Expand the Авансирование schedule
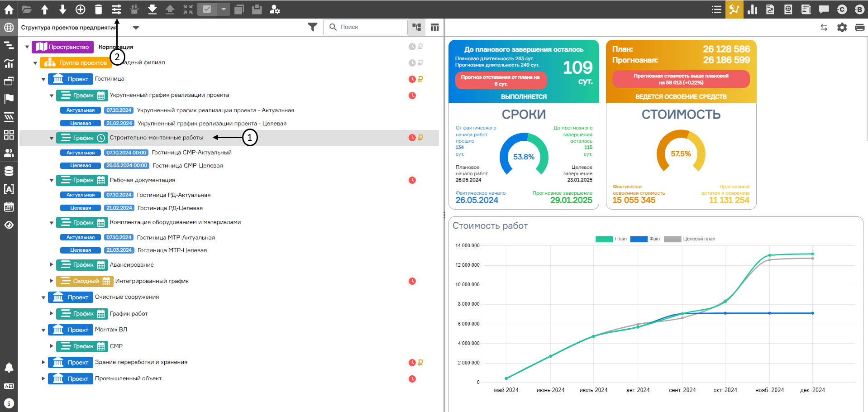This screenshot has height=412, width=868. [52, 264]
